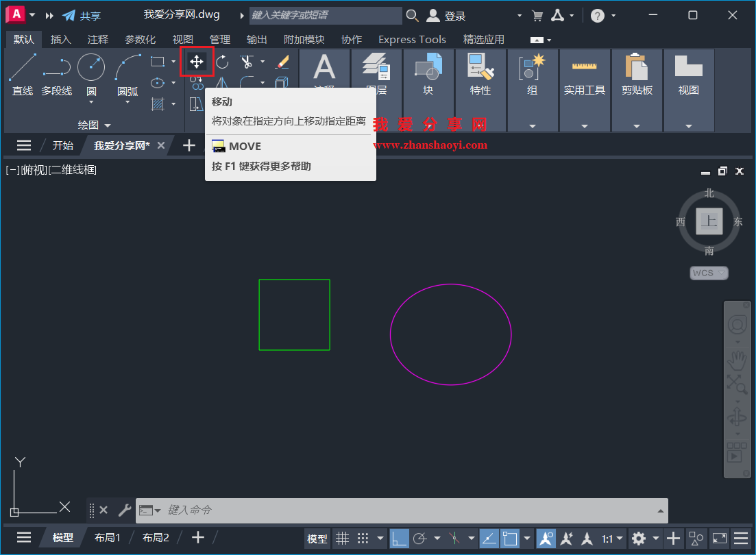Image resolution: width=756 pixels, height=555 pixels.
Task: Open the WCS coordinate system dropdown
Action: pos(709,273)
